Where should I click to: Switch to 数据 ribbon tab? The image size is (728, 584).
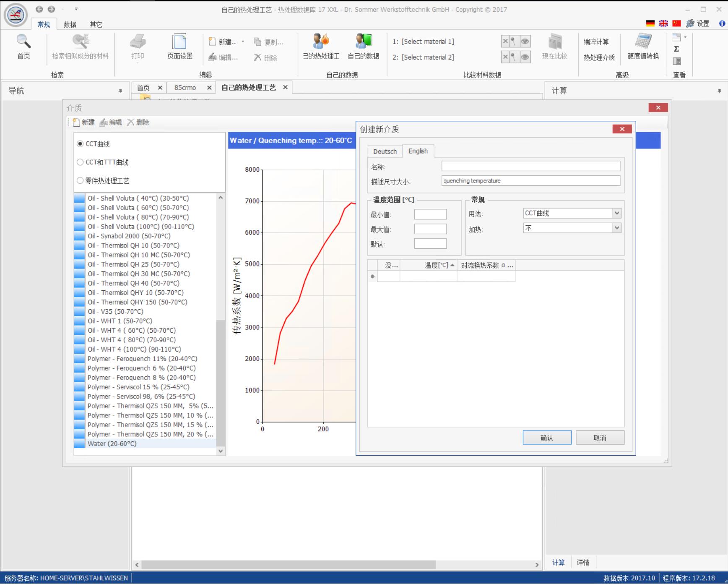[70, 24]
